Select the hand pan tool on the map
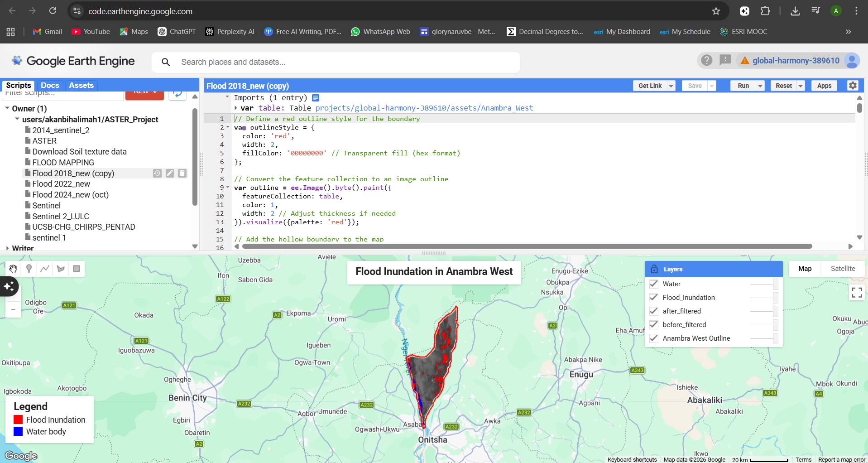The image size is (868, 463). (13, 269)
